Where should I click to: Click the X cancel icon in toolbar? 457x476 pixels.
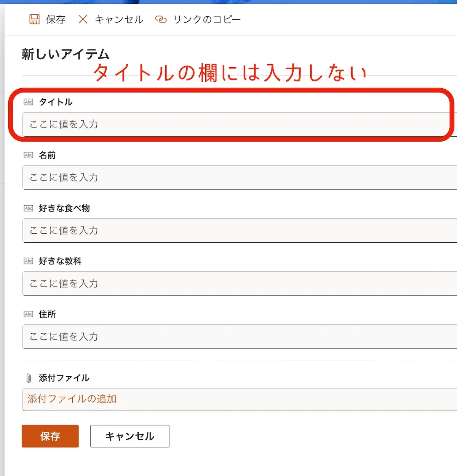83,19
